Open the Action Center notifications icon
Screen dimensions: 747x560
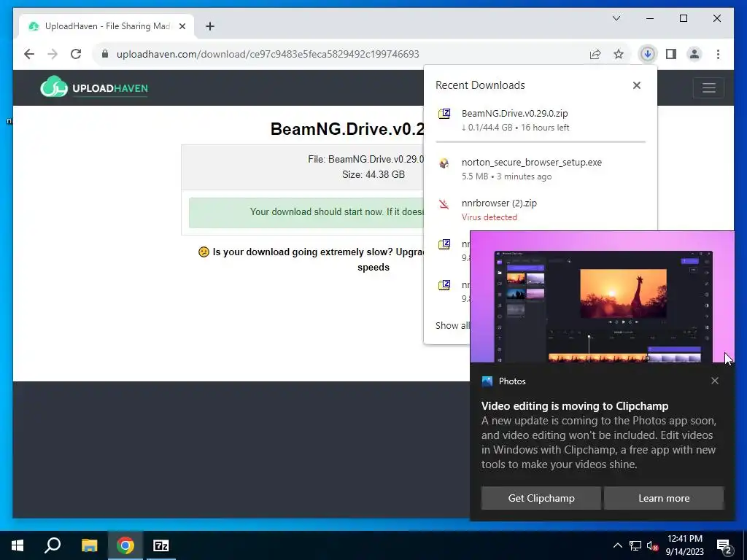pos(725,545)
